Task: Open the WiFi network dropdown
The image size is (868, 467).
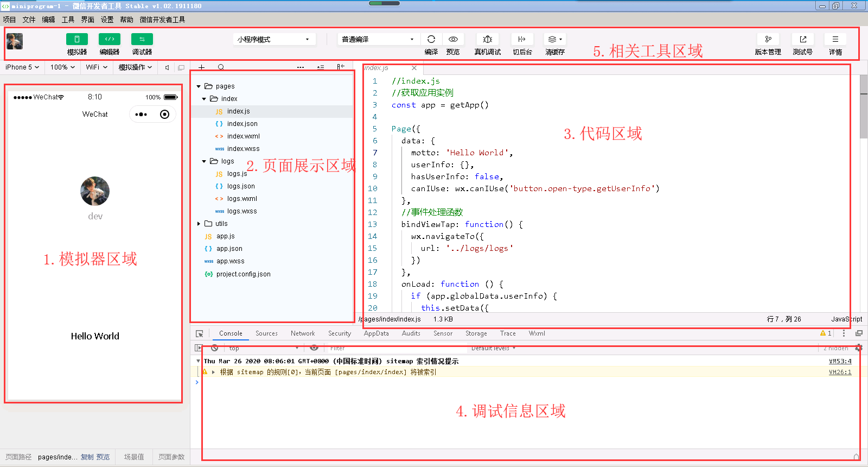Action: click(x=97, y=67)
